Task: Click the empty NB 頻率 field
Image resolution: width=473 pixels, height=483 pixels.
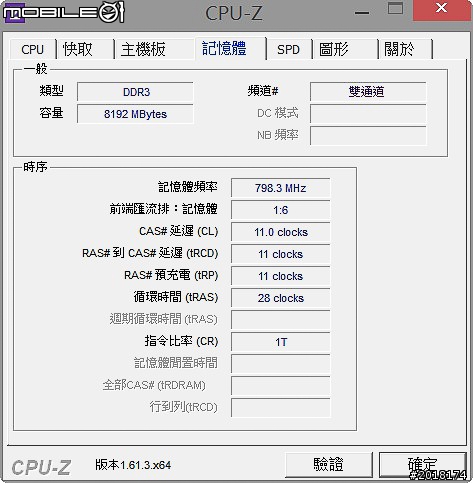Action: tap(368, 136)
